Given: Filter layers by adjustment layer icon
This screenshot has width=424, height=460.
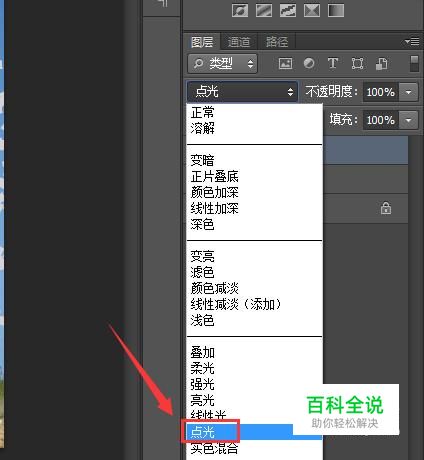Looking at the screenshot, I should pyautogui.click(x=309, y=63).
